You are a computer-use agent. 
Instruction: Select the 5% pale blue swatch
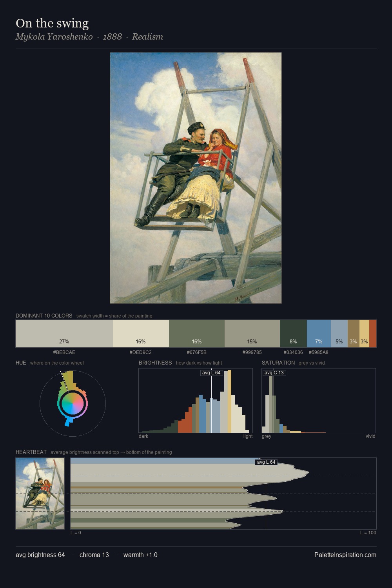[x=339, y=334]
